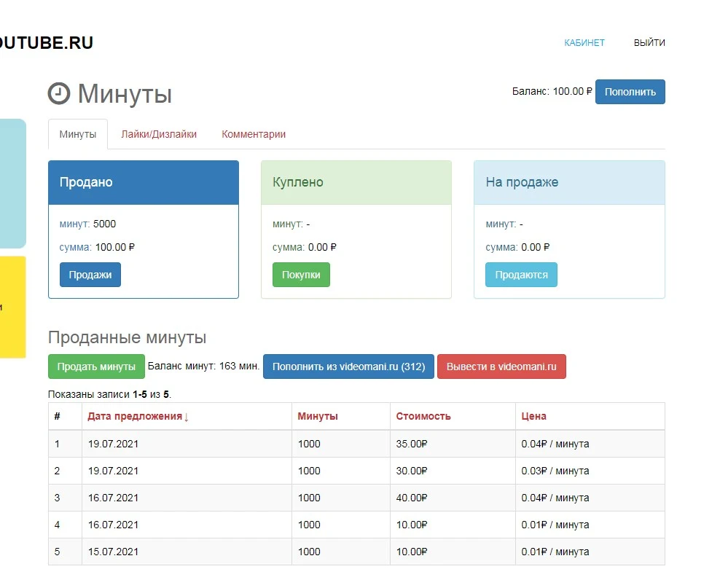Click минут: 5000 value in Продано card

87,224
